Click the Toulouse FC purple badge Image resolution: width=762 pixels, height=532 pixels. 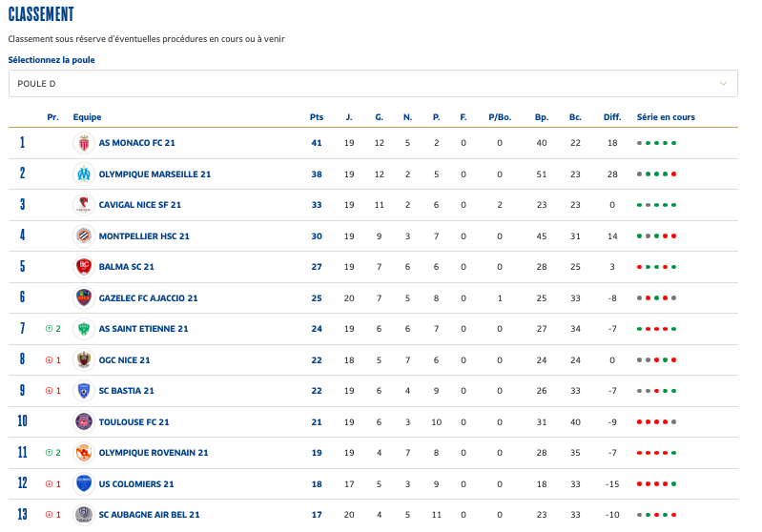pos(84,422)
